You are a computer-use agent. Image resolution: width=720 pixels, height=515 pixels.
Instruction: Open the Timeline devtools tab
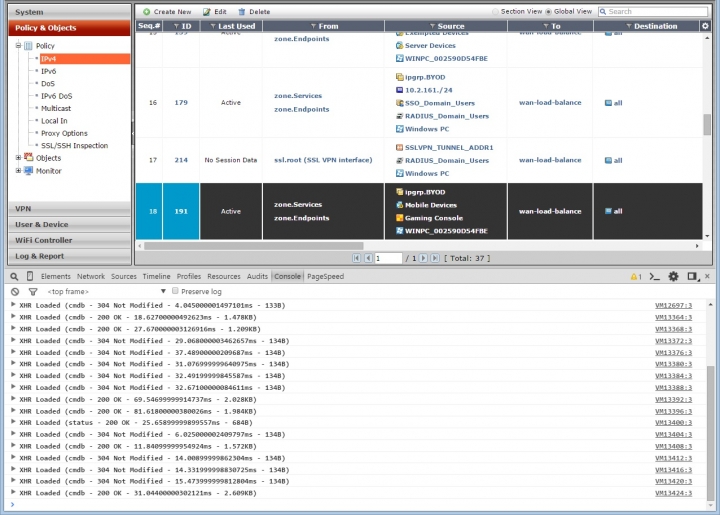coord(156,276)
